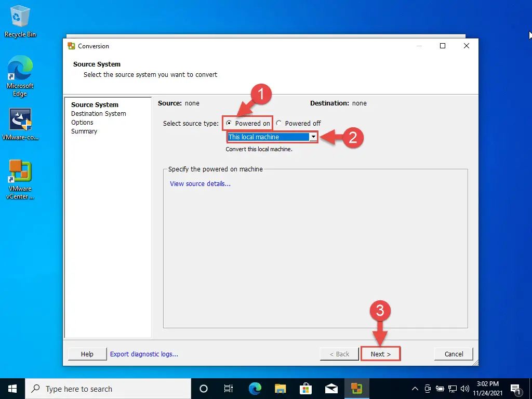Open the Mail app in taskbar
Screen dimensions: 532x399
point(331,389)
